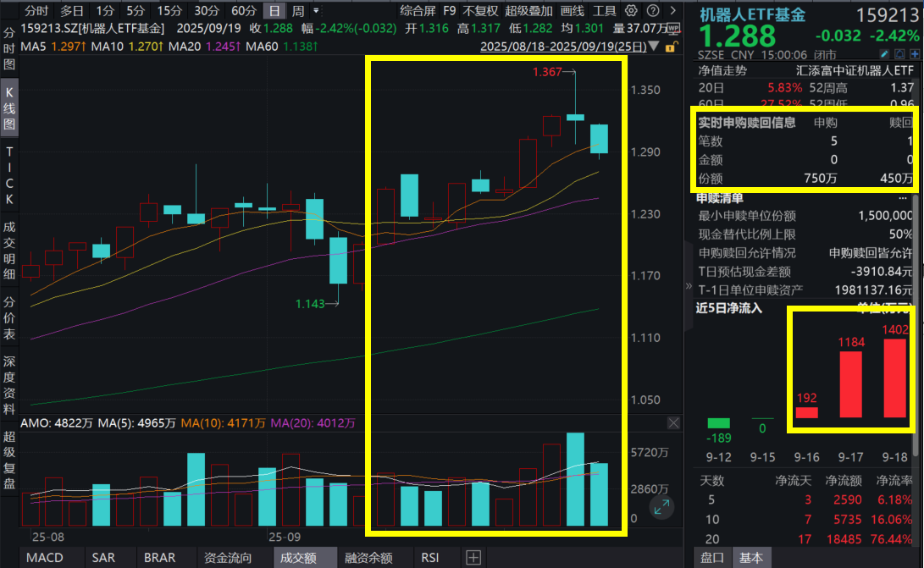Select the 60分 timeframe tab
The height and width of the screenshot is (568, 924).
[244, 11]
